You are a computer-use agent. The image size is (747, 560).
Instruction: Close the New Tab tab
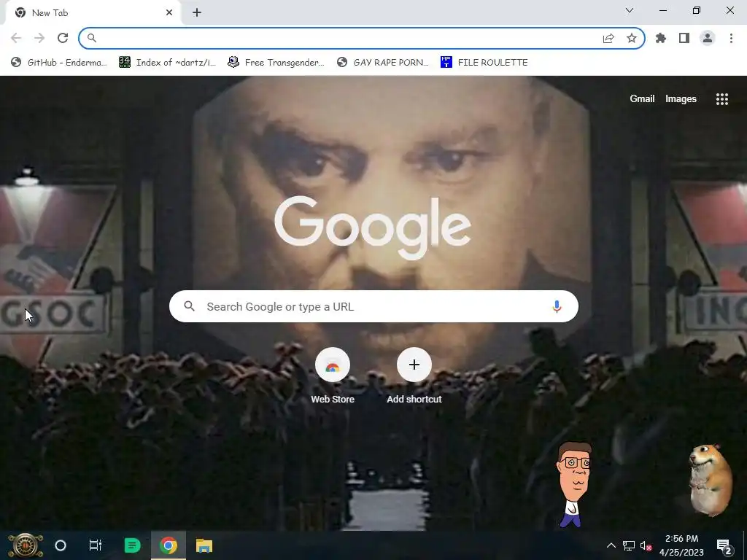point(169,13)
